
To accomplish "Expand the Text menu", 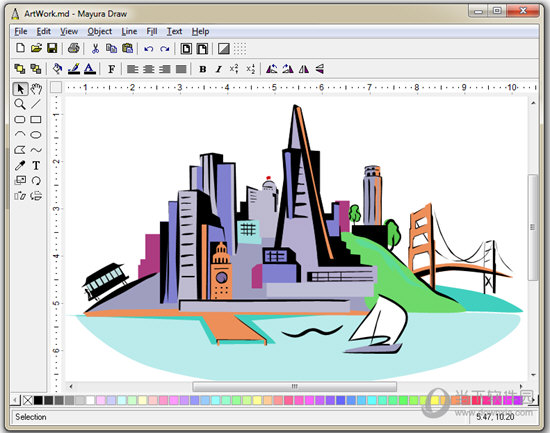I will point(174,32).
